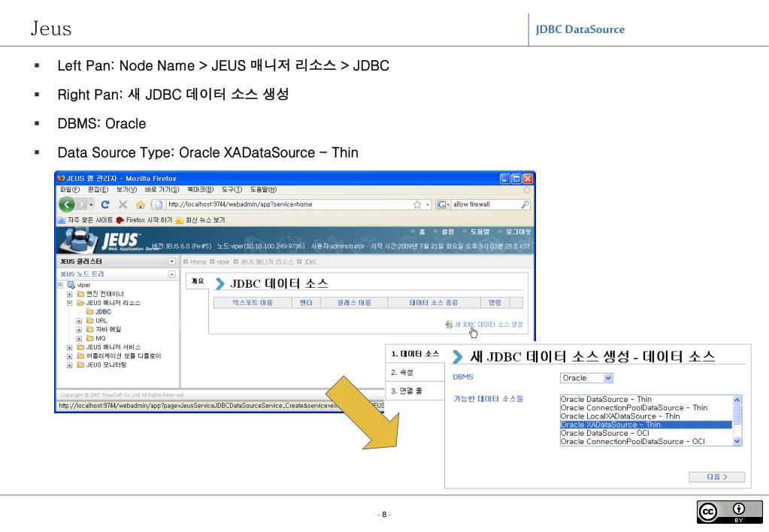This screenshot has height=532, width=769.
Task: Click the page icon beside the address
Action: click(159, 204)
